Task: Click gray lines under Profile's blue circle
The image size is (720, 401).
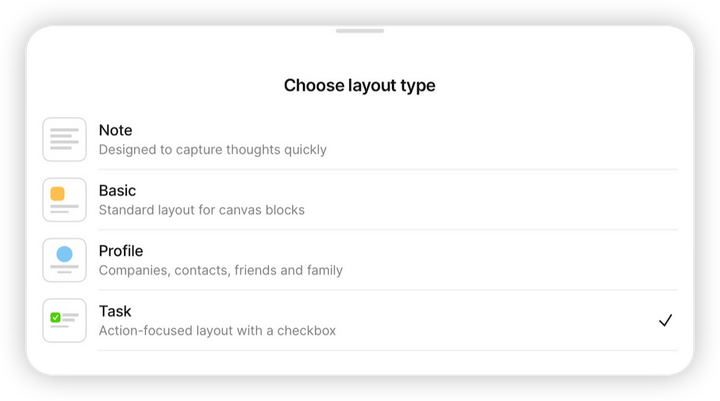Action: pos(64,269)
